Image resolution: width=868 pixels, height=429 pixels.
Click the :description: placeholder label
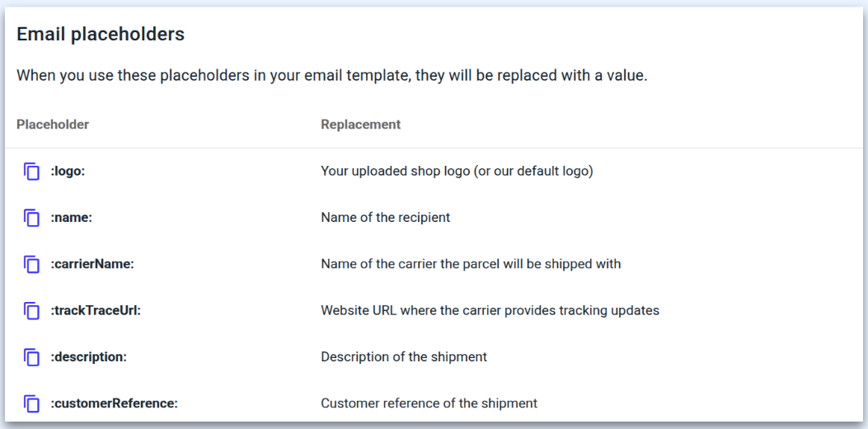[x=88, y=357]
